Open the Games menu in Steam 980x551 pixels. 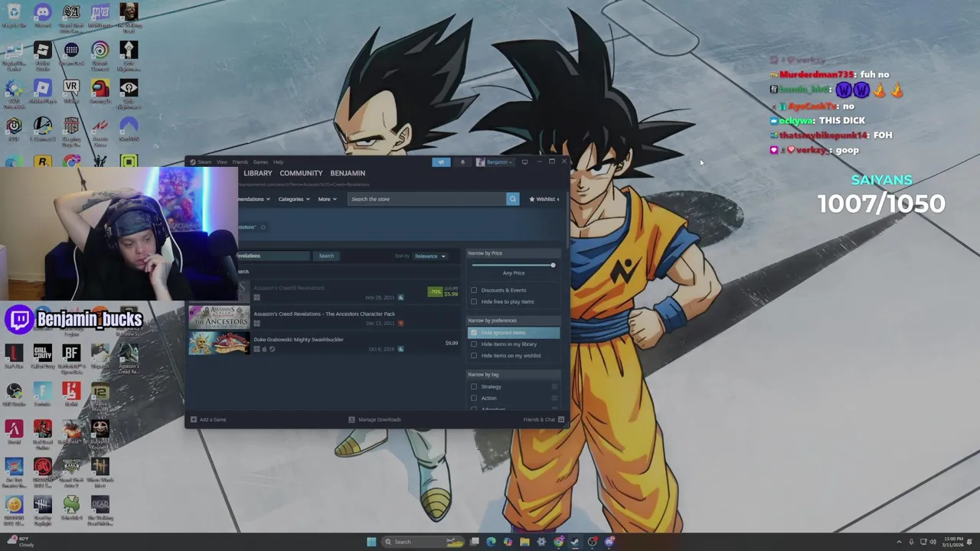click(260, 162)
